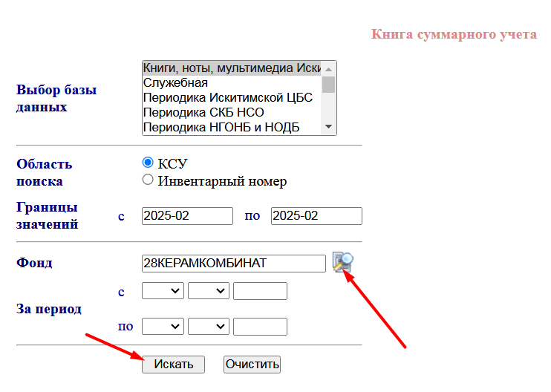This screenshot has width=551, height=392.
Task: Open second dropdown in period 'с' row
Action: 209,291
